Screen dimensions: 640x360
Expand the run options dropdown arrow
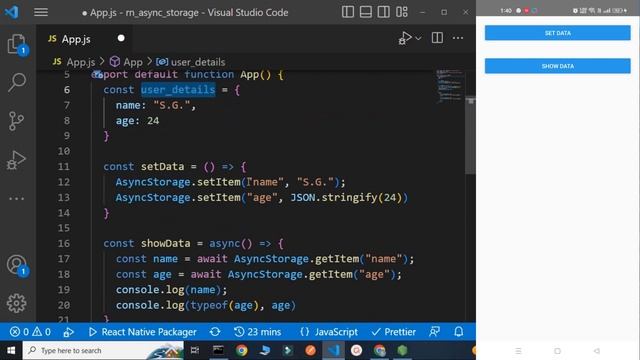click(x=418, y=38)
